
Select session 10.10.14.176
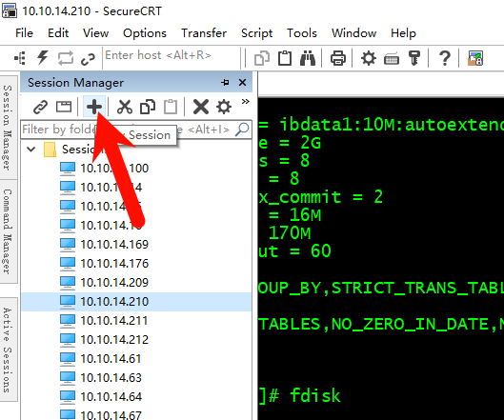tap(114, 264)
